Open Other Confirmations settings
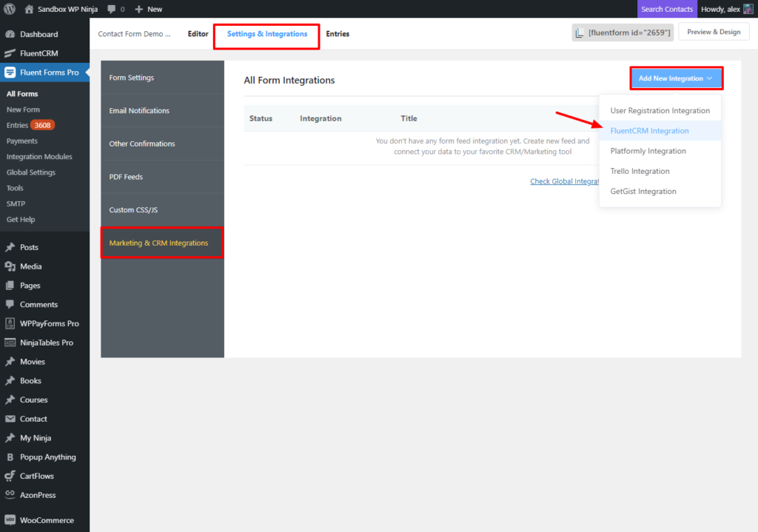The height and width of the screenshot is (532, 758). tap(162, 144)
